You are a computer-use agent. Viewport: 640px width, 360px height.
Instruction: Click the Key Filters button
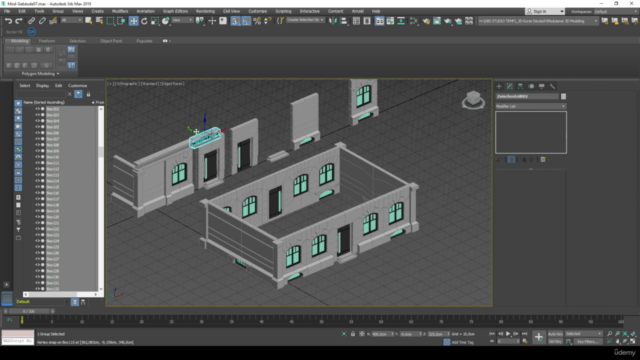[587, 342]
